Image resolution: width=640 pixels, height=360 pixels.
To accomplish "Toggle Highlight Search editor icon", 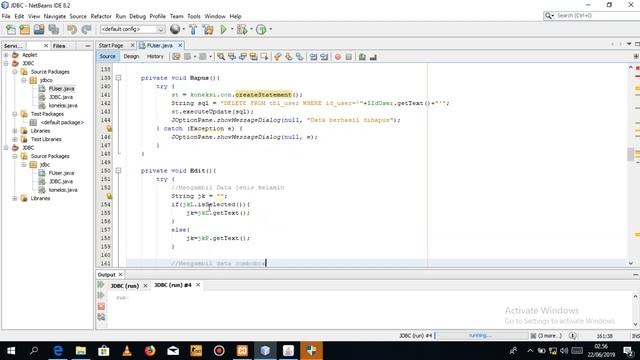I will [x=253, y=57].
